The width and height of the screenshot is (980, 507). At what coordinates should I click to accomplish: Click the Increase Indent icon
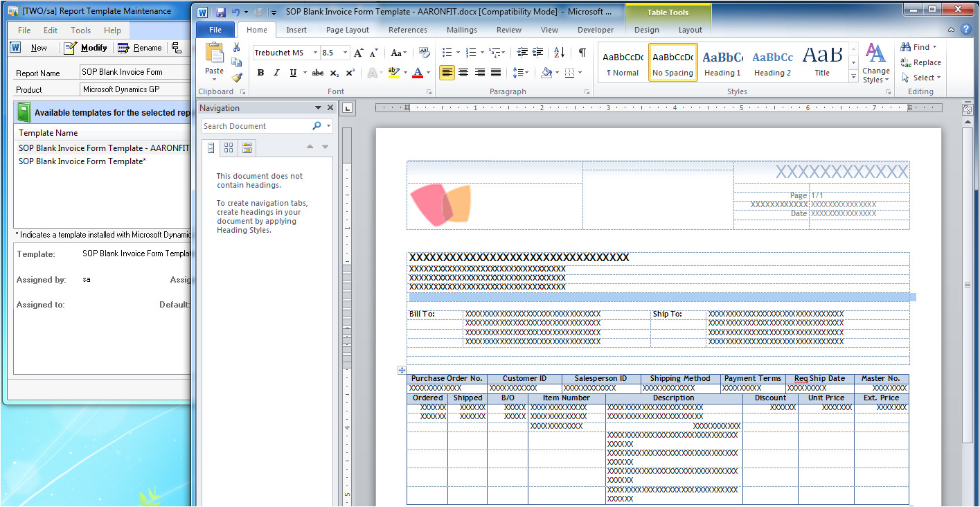coord(538,53)
